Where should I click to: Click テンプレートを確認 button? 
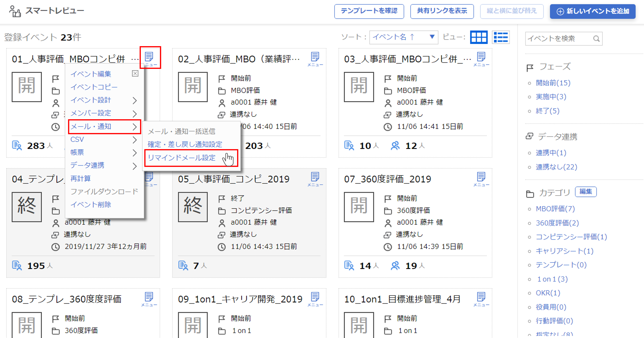coord(369,11)
